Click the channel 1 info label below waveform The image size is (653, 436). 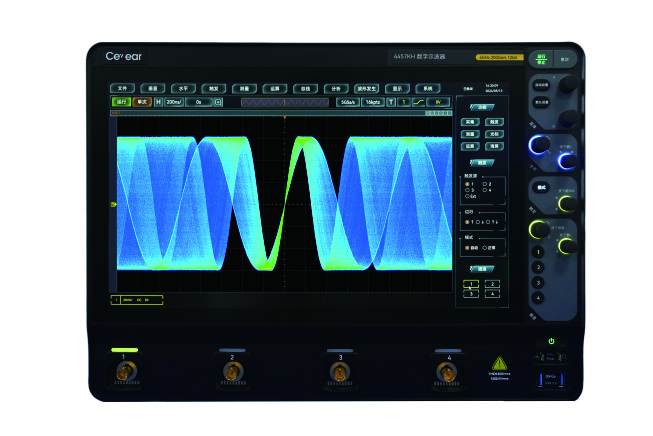(137, 300)
